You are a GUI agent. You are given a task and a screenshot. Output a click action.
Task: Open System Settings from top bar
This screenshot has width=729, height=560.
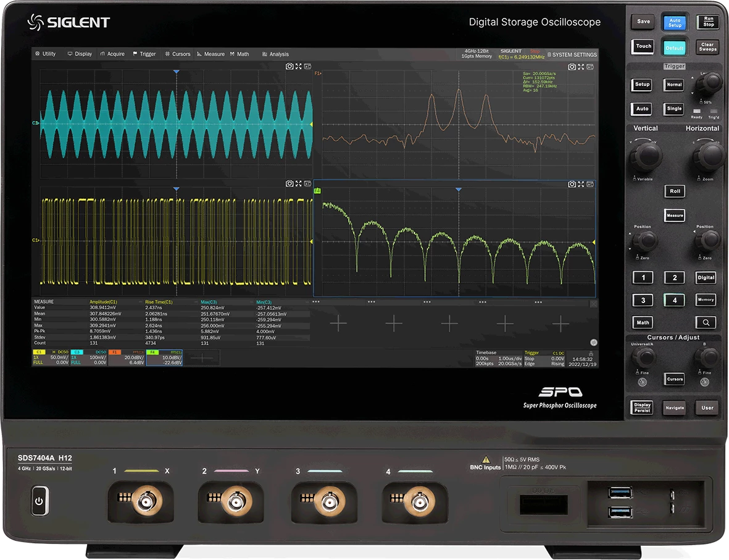(x=572, y=54)
